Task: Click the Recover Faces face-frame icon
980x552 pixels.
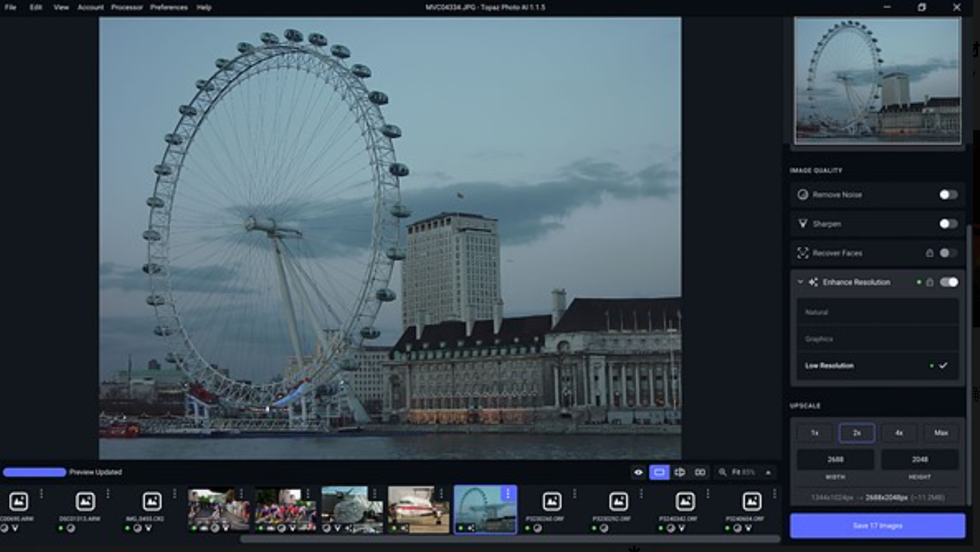Action: click(802, 253)
